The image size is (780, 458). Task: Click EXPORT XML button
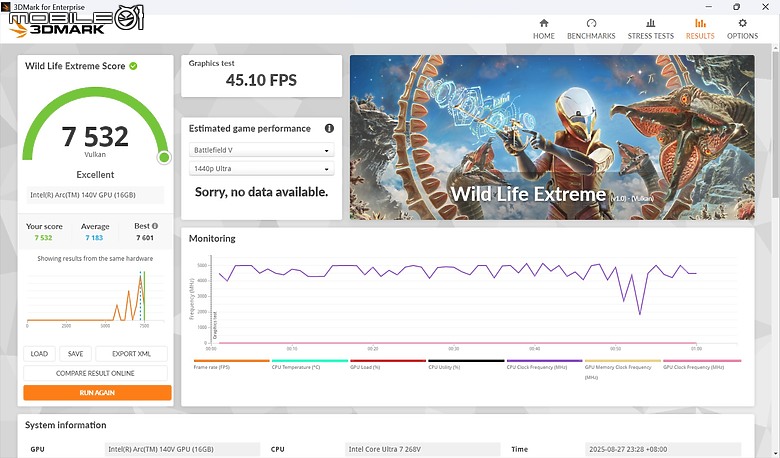(x=131, y=354)
